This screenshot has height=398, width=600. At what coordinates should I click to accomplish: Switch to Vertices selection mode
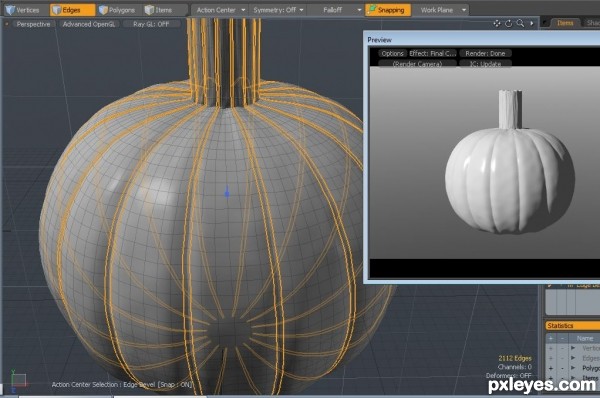[24, 10]
